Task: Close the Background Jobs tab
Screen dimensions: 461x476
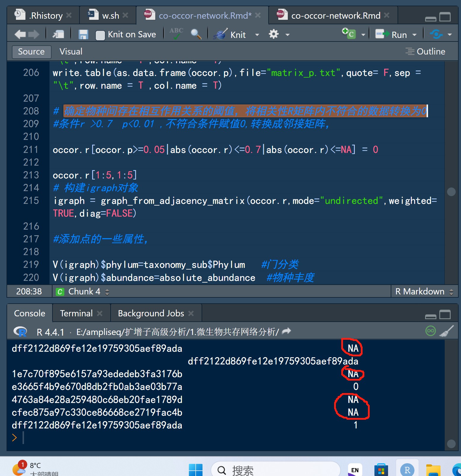Action: pos(191,313)
